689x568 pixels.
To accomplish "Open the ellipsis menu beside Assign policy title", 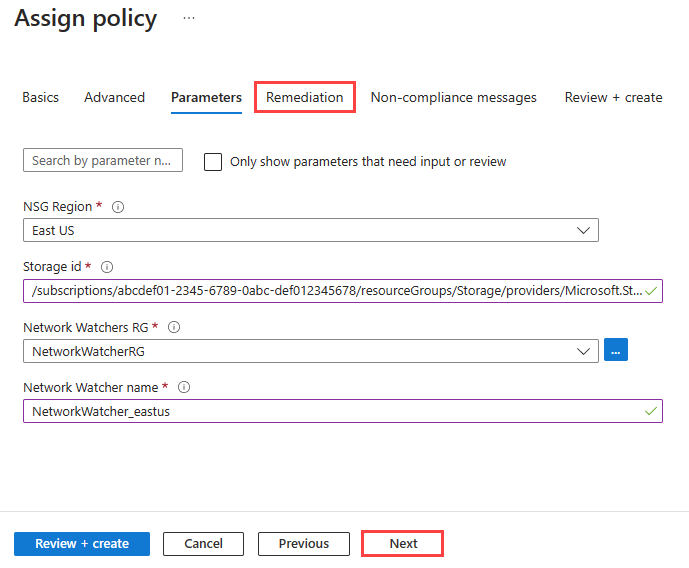I will (189, 19).
